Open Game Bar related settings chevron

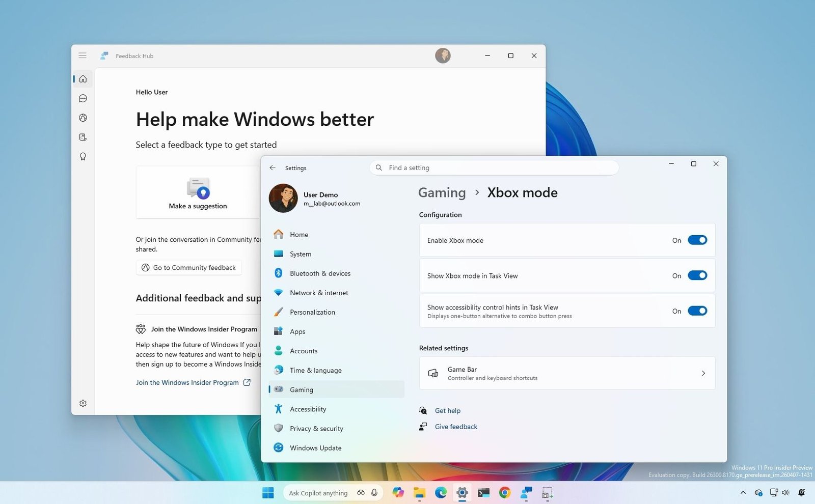pos(703,373)
